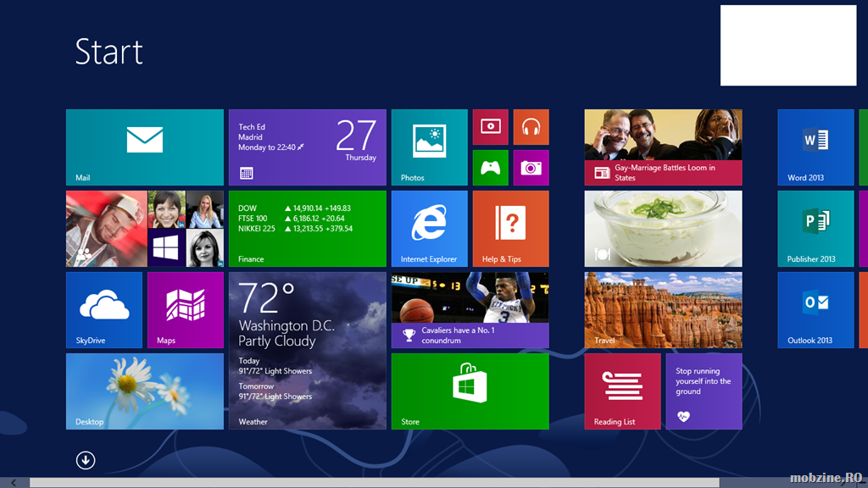Click the Start heading text
This screenshot has height=488, width=868.
(x=108, y=52)
